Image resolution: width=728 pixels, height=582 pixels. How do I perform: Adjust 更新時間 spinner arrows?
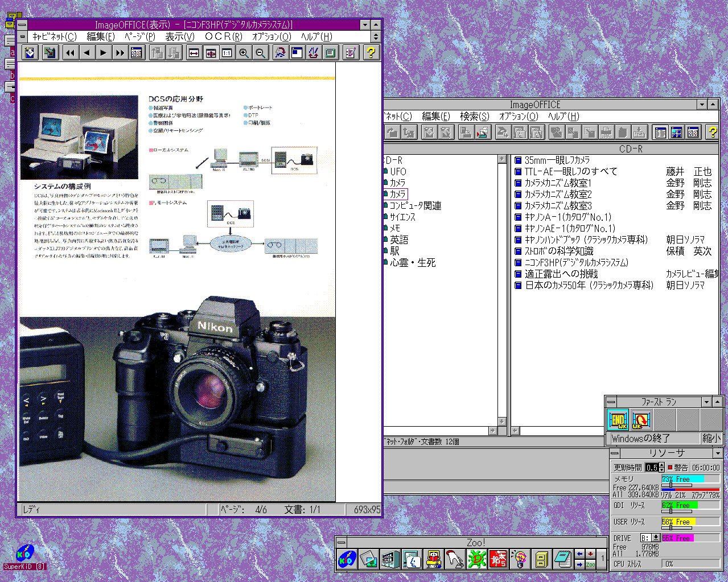(x=661, y=468)
